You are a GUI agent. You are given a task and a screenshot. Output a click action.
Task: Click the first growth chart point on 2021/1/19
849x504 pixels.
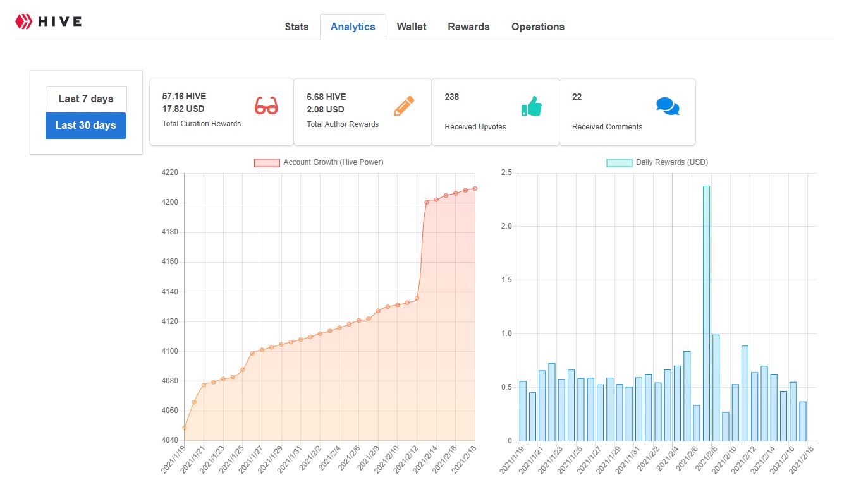[x=185, y=428]
